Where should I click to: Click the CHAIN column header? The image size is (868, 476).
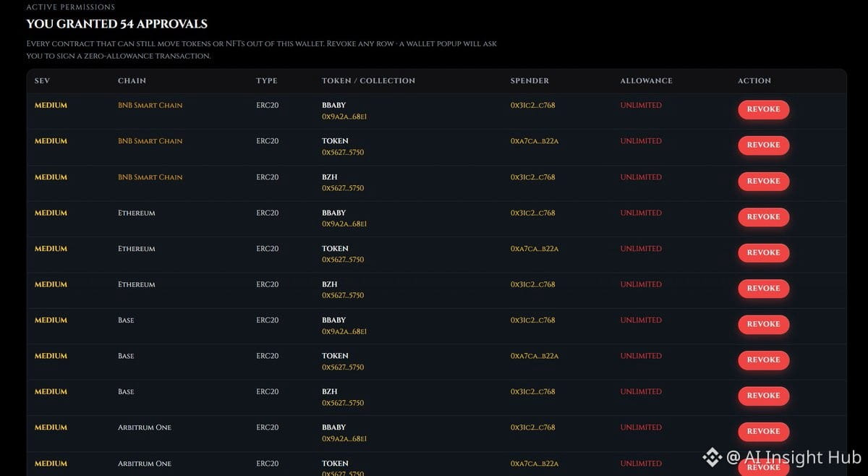(x=132, y=81)
